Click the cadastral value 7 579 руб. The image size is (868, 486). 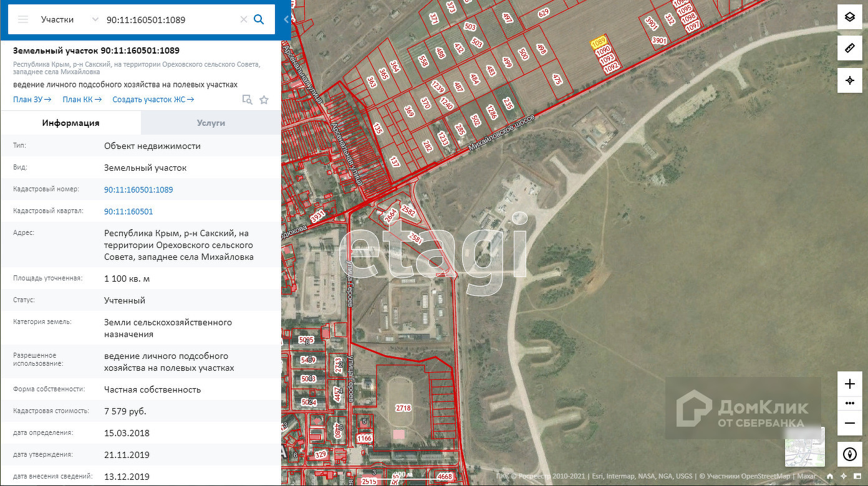tap(125, 411)
